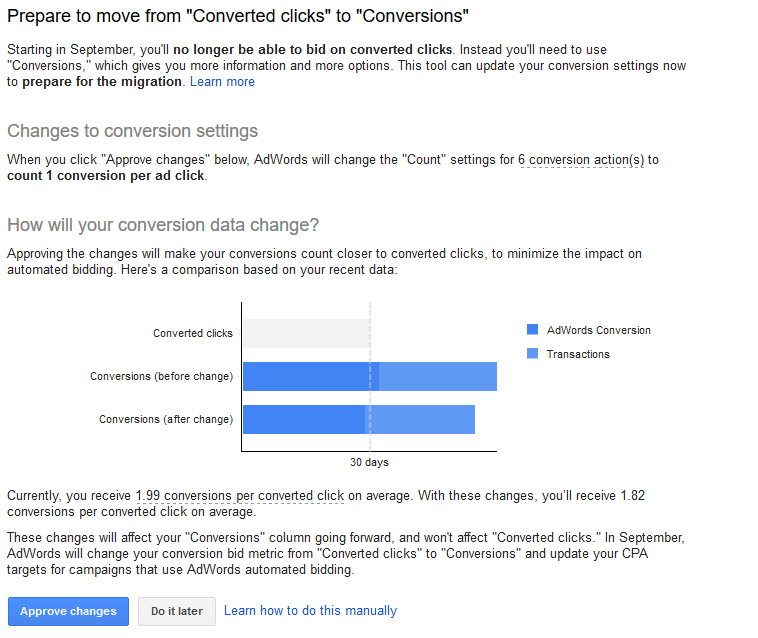Click the Do it later button
The image size is (758, 638).
click(x=177, y=611)
